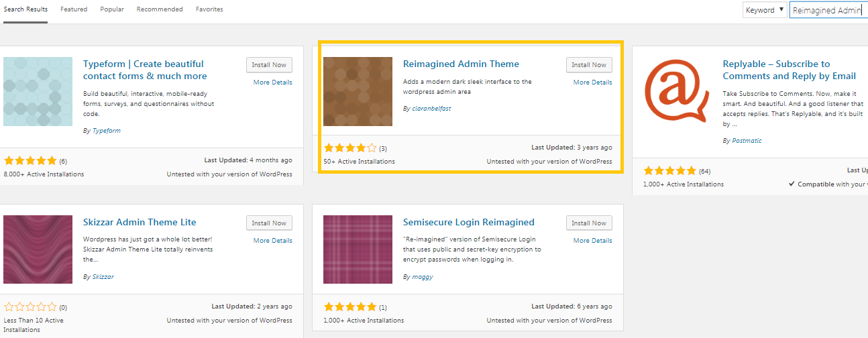
Task: Click the Reimagined Admin Theme star rating
Action: (350, 148)
